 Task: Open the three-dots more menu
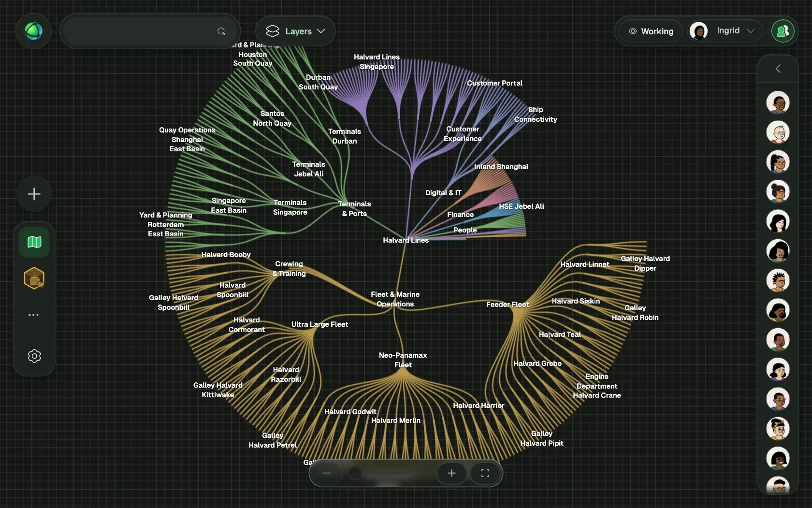click(33, 315)
